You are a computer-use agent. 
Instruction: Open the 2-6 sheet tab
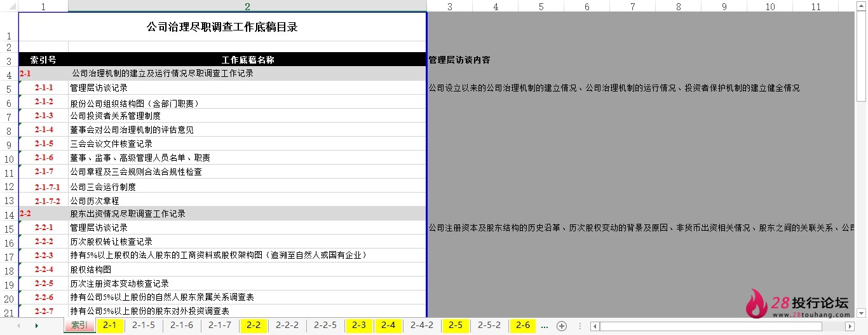pos(523,325)
